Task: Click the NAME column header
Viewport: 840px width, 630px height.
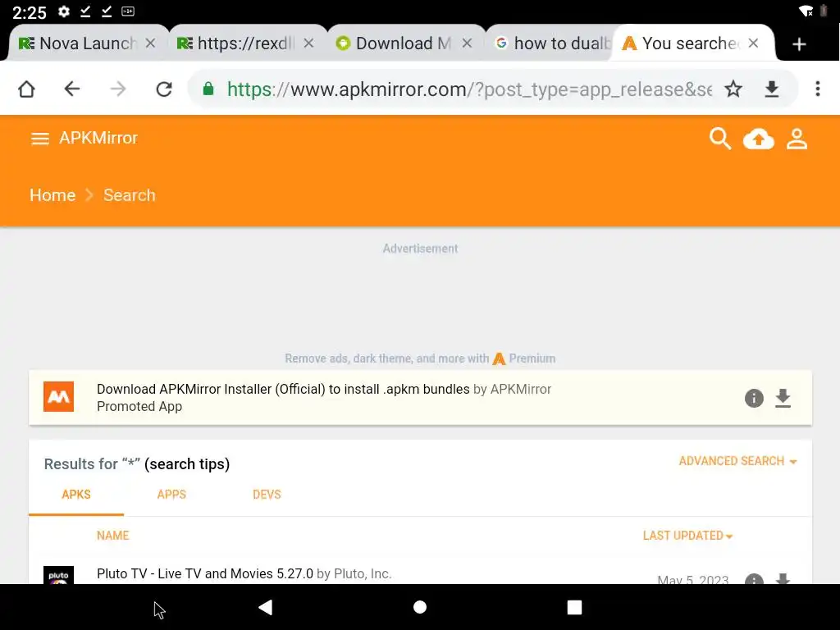Action: [113, 535]
